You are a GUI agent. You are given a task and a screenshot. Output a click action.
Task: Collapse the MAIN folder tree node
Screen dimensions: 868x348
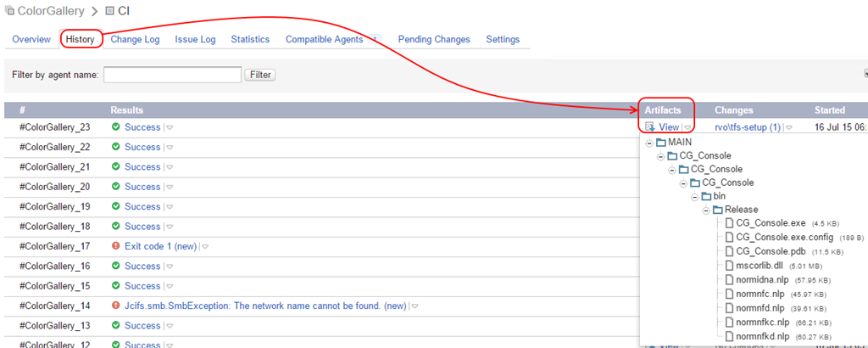pyautogui.click(x=649, y=143)
